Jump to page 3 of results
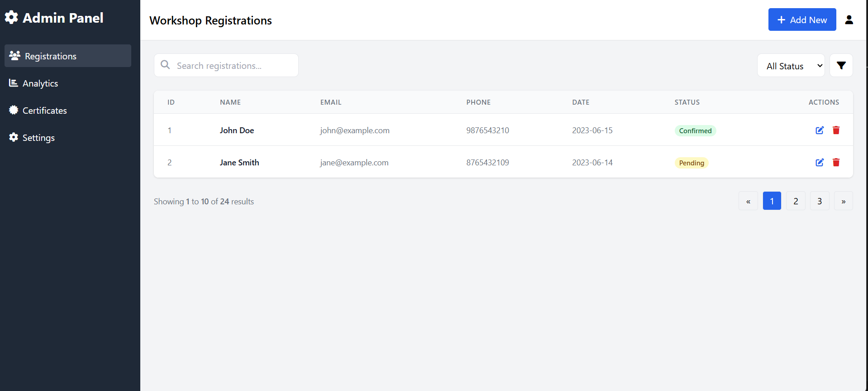Viewport: 868px width, 391px height. click(x=819, y=201)
